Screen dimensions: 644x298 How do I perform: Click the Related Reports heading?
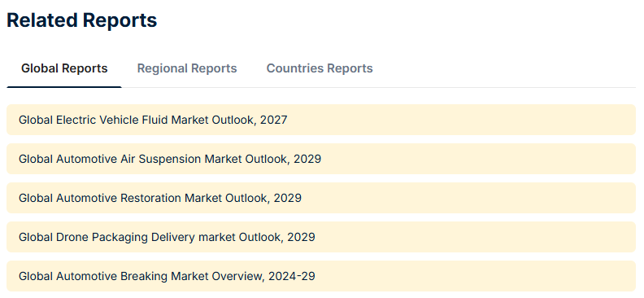82,20
